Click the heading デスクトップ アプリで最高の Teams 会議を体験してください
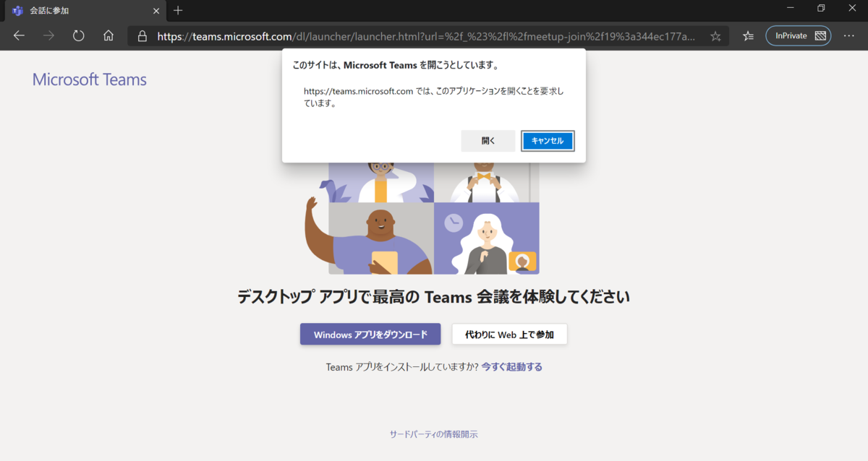This screenshot has height=461, width=868. [434, 297]
